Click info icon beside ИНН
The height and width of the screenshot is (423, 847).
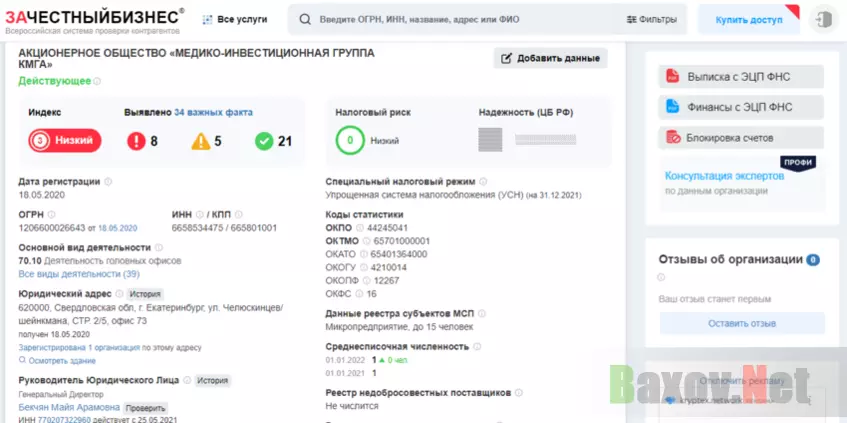click(x=199, y=214)
